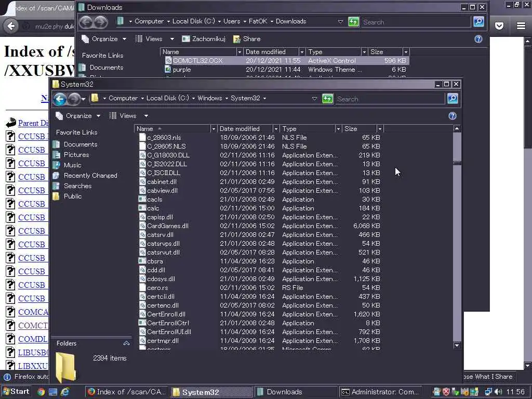532x399 pixels.
Task: Click the forward arrow in System32 window
Action: point(74,99)
